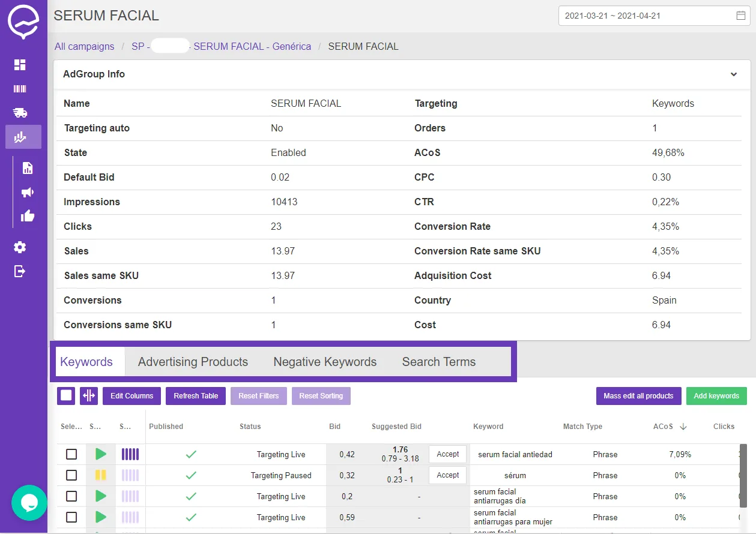756x534 pixels.
Task: Click the bars icon in antiarrugas para mujer row
Action: (x=130, y=517)
